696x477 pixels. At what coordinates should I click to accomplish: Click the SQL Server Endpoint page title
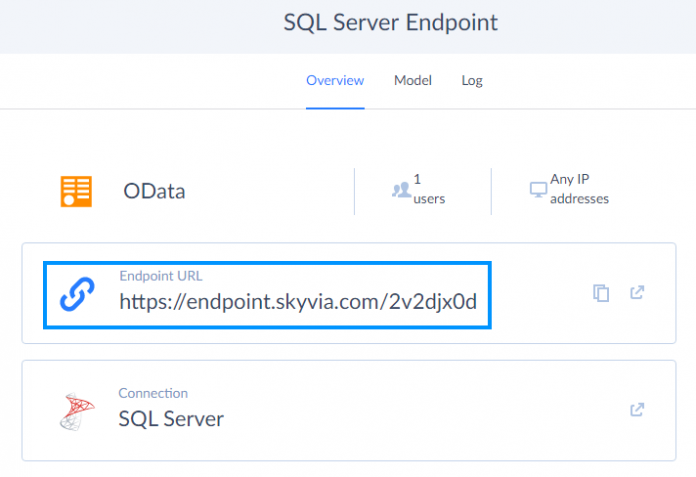tap(390, 22)
